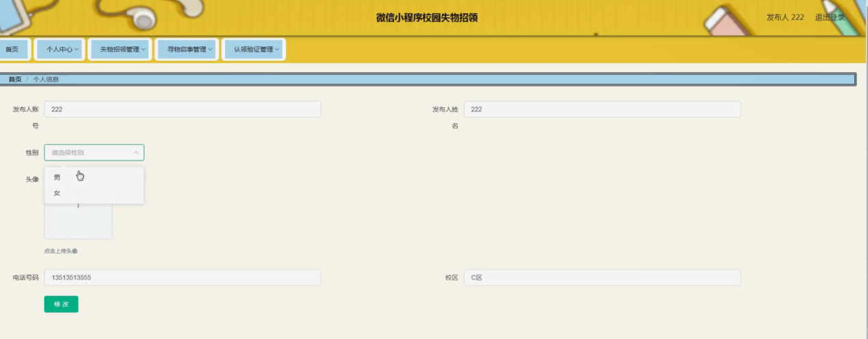This screenshot has width=868, height=339.
Task: Expand the 失物招领管理 menu
Action: coord(123,49)
